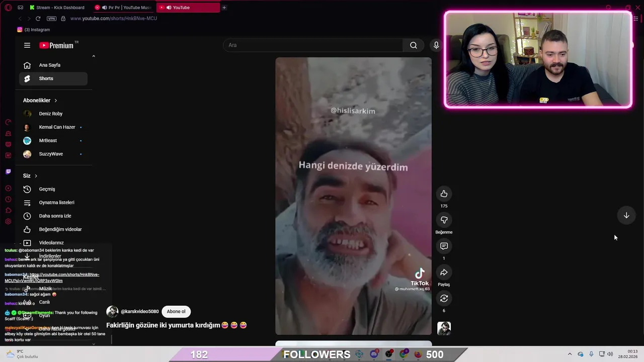Open Chrome from the taskbar
The width and height of the screenshot is (644, 362).
tap(404, 354)
